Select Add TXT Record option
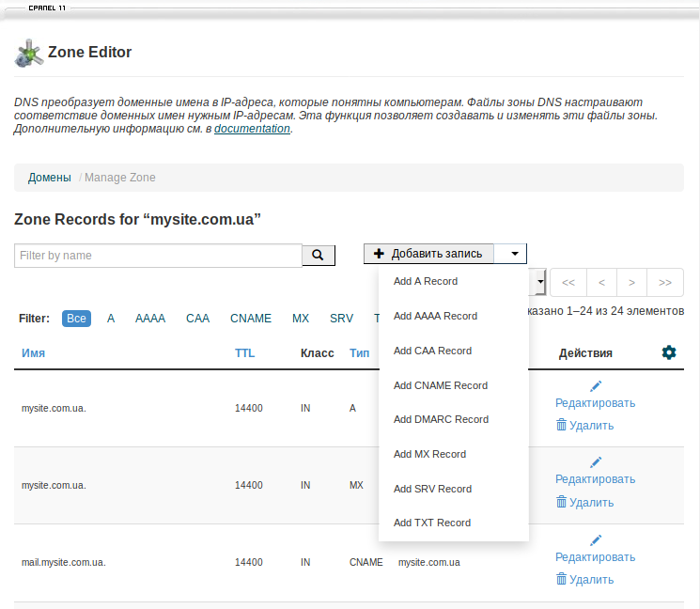700x609 pixels. click(432, 523)
